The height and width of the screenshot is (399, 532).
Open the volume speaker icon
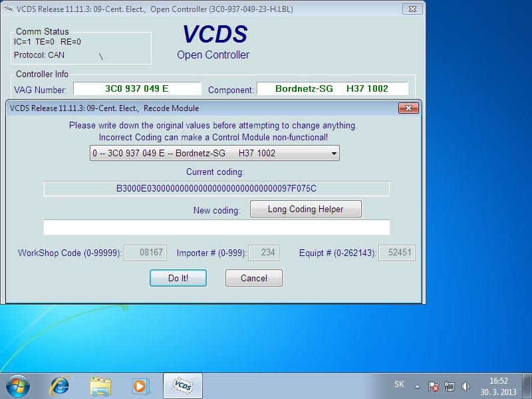click(465, 386)
